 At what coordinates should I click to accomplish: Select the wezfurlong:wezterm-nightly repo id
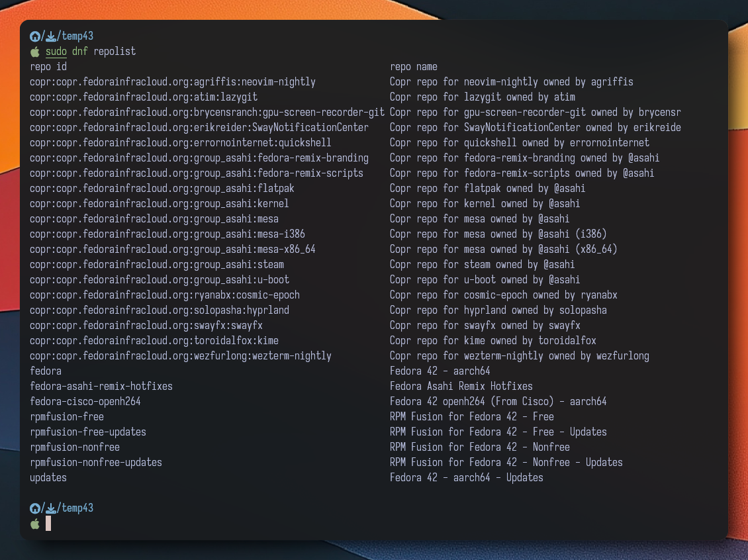pos(180,357)
